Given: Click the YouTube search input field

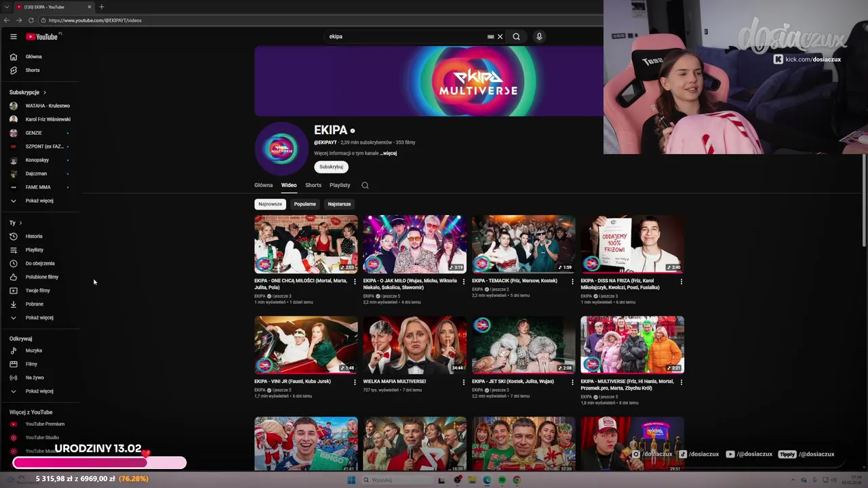Looking at the screenshot, I should tap(407, 37).
